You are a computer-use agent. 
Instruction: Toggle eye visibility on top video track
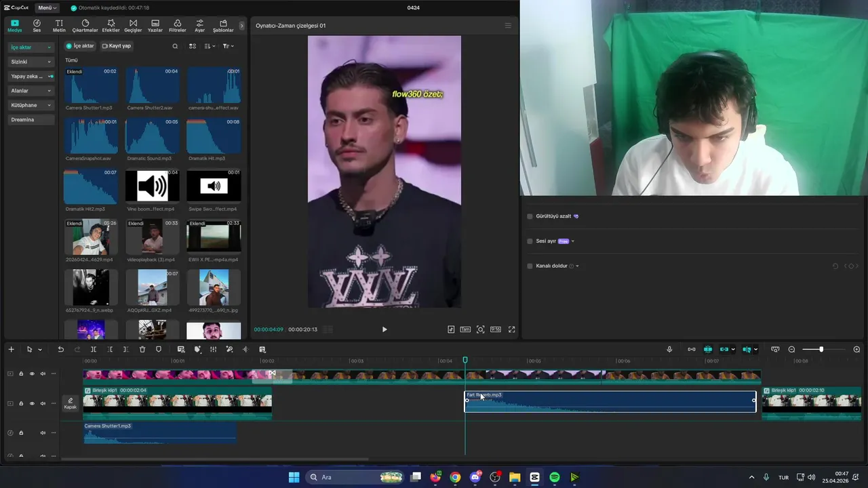pos(31,373)
